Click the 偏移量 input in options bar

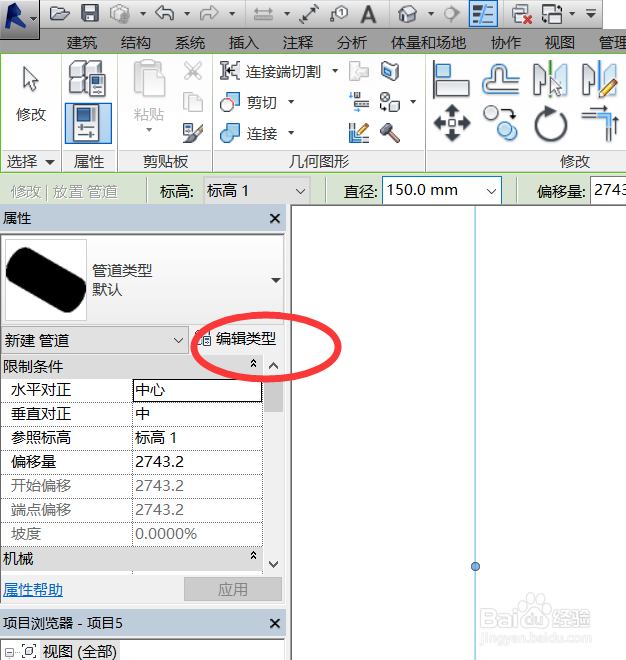[x=608, y=191]
